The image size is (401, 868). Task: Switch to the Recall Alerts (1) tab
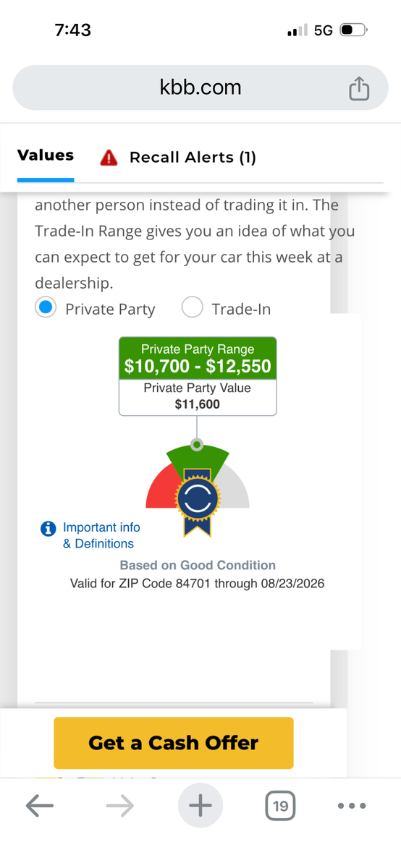click(x=193, y=158)
